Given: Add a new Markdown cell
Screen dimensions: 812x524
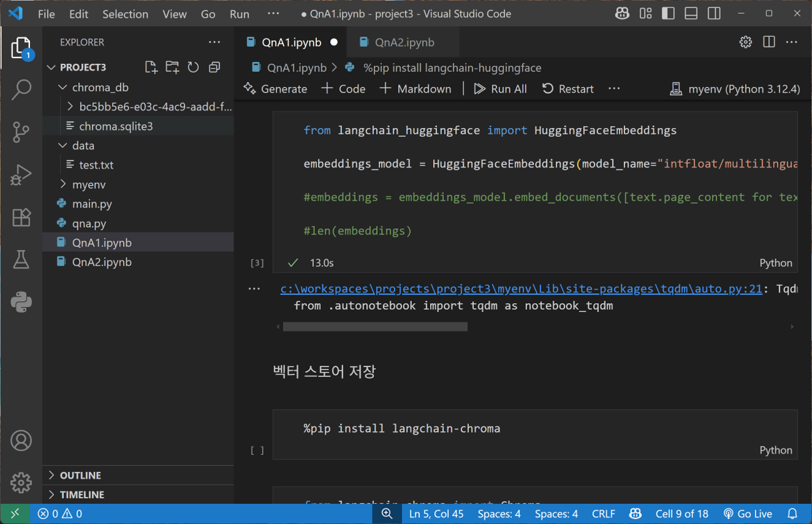Looking at the screenshot, I should pyautogui.click(x=415, y=89).
